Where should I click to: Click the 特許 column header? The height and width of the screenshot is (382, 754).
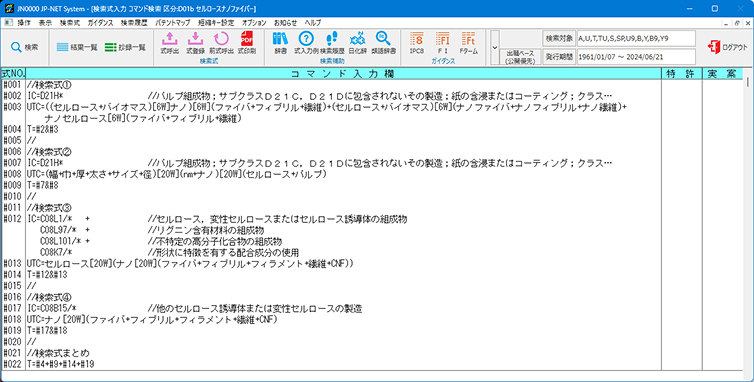(x=681, y=74)
